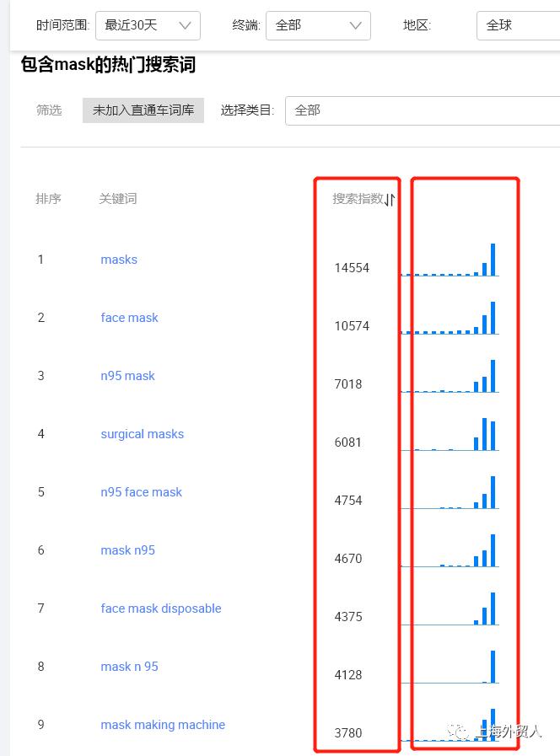This screenshot has width=560, height=756.
Task: Select the search index value 3780
Action: (x=347, y=733)
